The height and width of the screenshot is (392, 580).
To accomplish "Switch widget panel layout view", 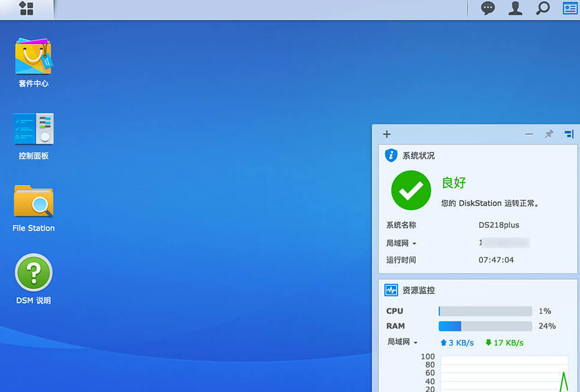I will pyautogui.click(x=569, y=134).
